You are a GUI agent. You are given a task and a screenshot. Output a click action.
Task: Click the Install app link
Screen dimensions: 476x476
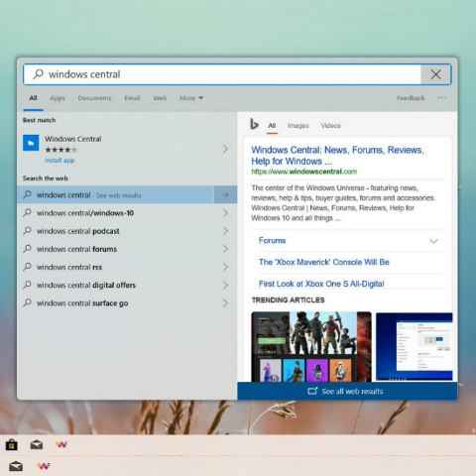[x=59, y=161]
